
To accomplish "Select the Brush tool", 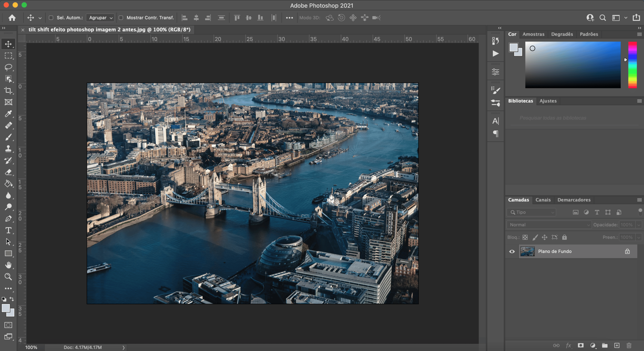I will (x=8, y=137).
